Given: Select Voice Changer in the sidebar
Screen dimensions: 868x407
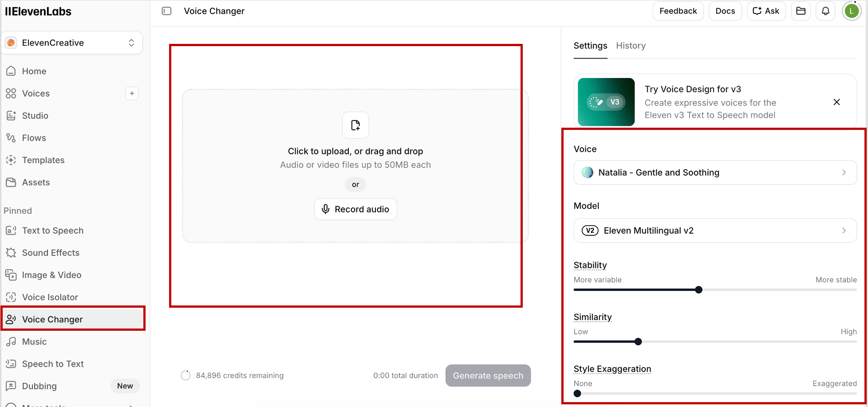Looking at the screenshot, I should point(73,319).
